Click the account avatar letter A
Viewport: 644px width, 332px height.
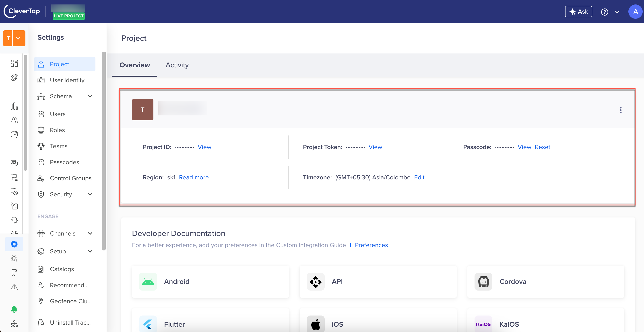coord(635,12)
